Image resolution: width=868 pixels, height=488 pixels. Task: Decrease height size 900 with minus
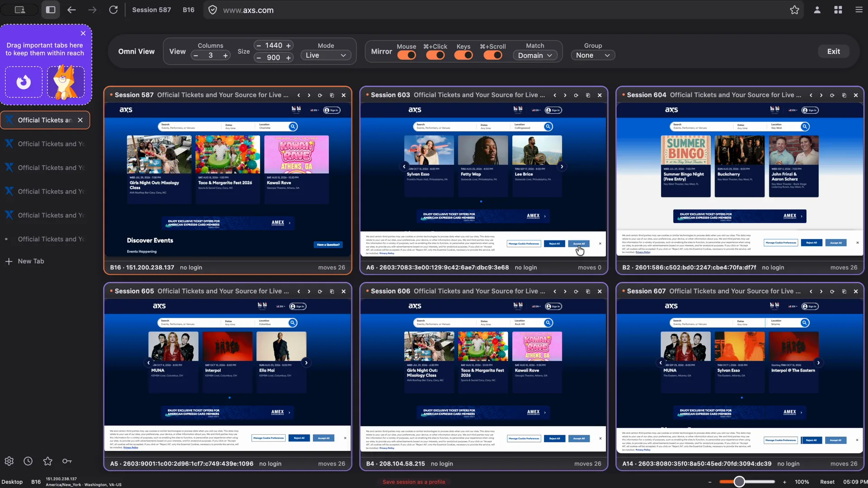[259, 57]
